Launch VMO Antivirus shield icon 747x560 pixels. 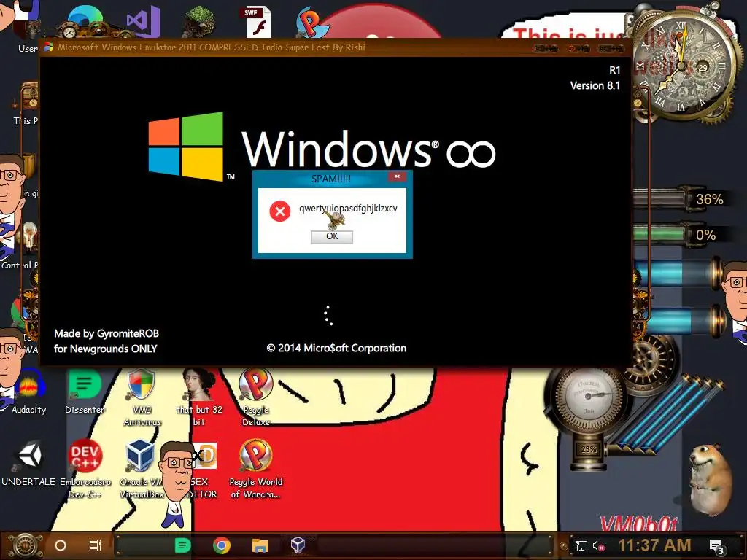[142, 397]
